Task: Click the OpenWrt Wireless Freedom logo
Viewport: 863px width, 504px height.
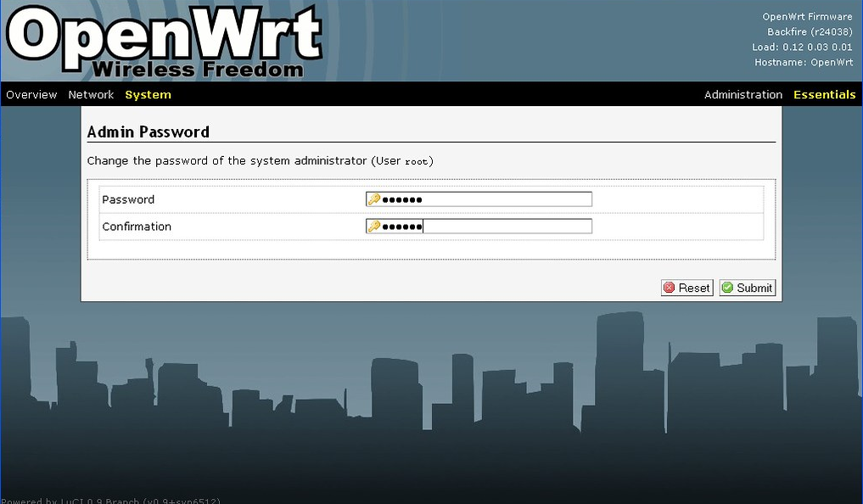Action: 164,42
